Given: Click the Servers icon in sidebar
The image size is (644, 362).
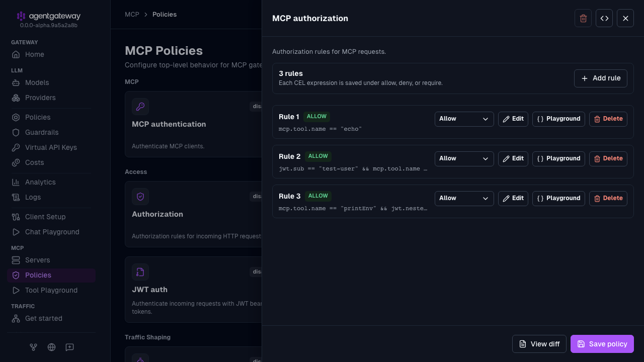Looking at the screenshot, I should (x=16, y=260).
